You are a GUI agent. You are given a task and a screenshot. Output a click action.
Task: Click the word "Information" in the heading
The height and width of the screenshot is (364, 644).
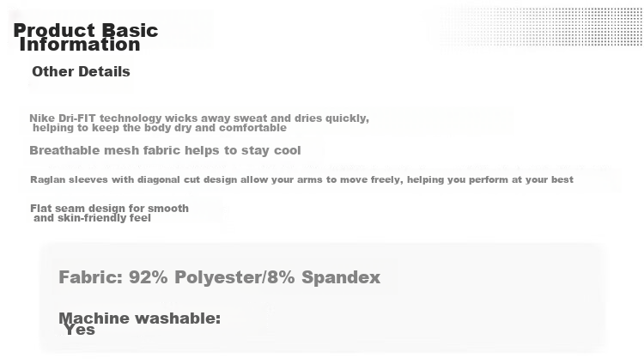pos(79,45)
